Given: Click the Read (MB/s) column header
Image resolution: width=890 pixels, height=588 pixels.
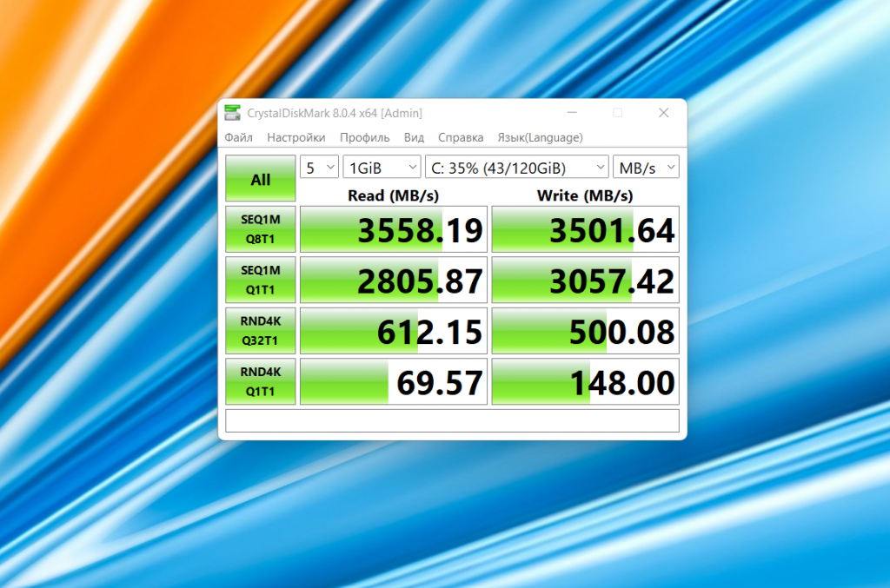Looking at the screenshot, I should pyautogui.click(x=393, y=195).
